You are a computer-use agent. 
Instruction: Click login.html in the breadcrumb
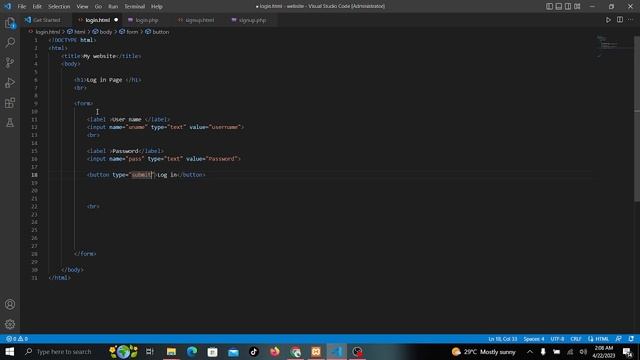(x=47, y=32)
